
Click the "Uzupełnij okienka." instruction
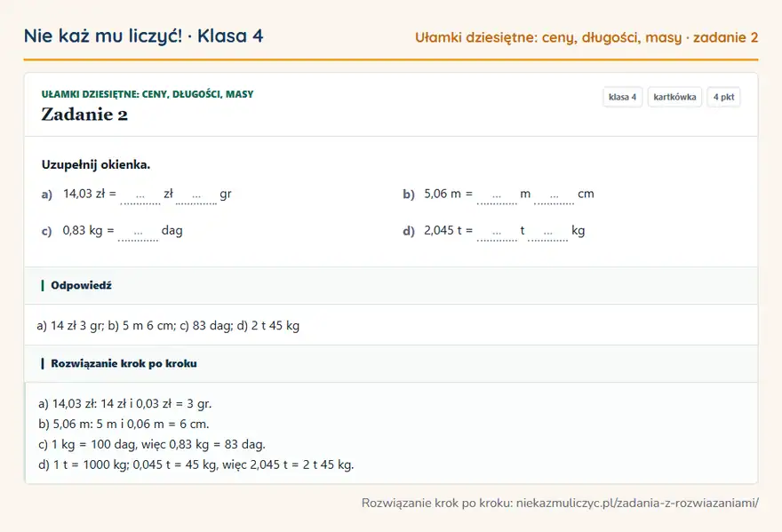(x=96, y=164)
